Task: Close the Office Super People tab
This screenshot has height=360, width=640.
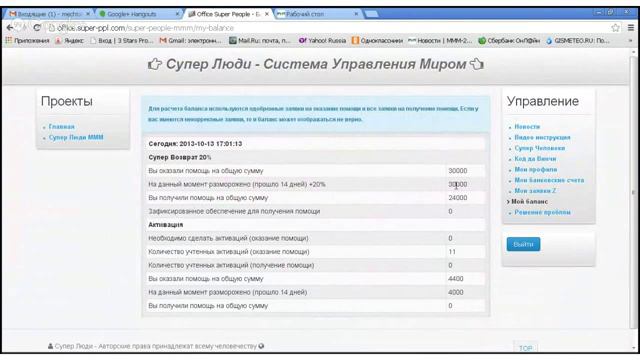Action: (x=267, y=14)
